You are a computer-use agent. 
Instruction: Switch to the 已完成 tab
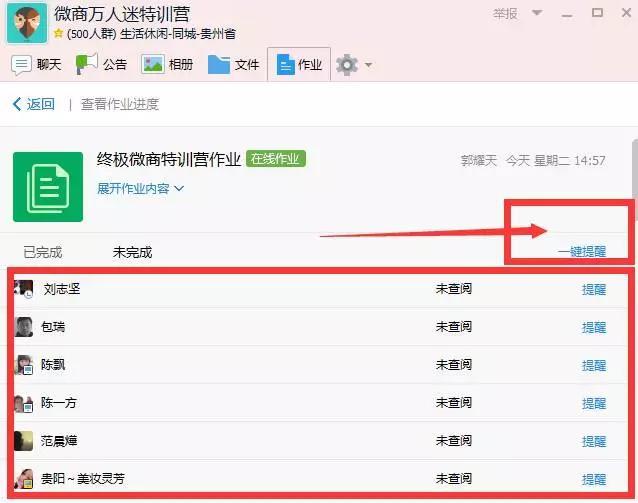(43, 252)
